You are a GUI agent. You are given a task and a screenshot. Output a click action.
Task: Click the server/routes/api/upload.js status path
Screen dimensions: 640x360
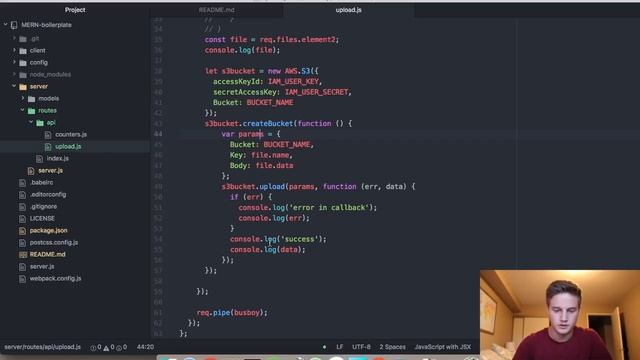click(x=42, y=347)
